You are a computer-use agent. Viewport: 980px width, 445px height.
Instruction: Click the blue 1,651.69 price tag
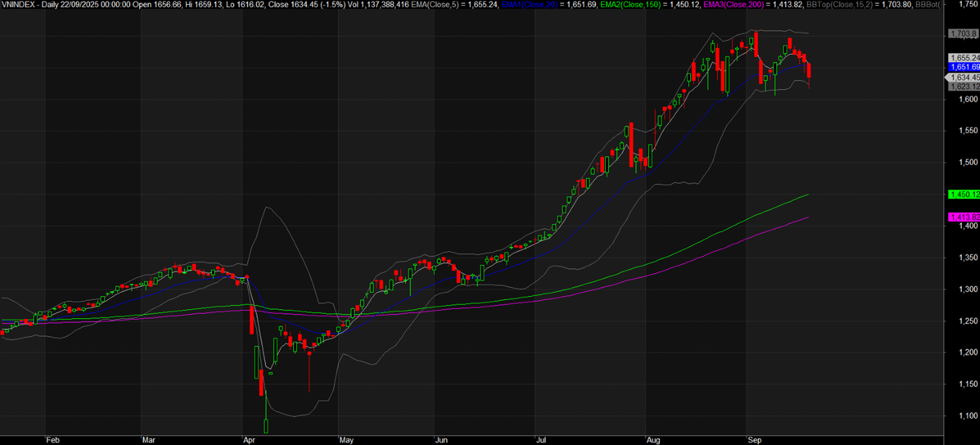click(x=964, y=67)
